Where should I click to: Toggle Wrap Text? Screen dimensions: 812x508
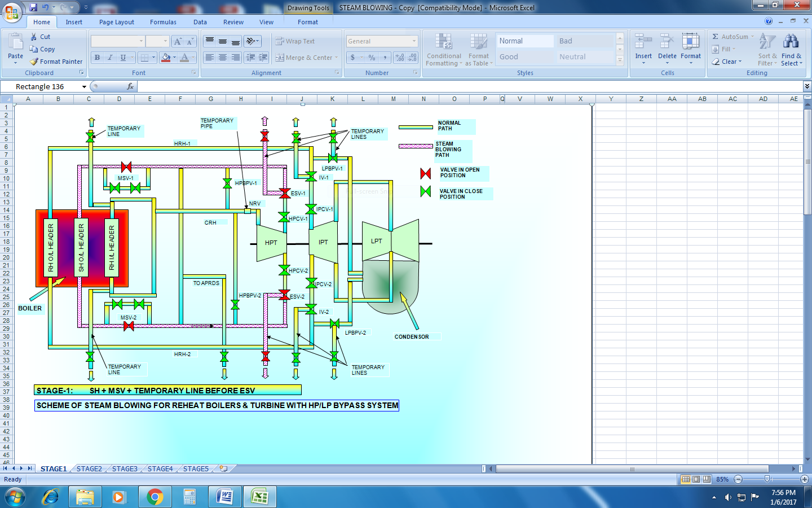click(295, 41)
